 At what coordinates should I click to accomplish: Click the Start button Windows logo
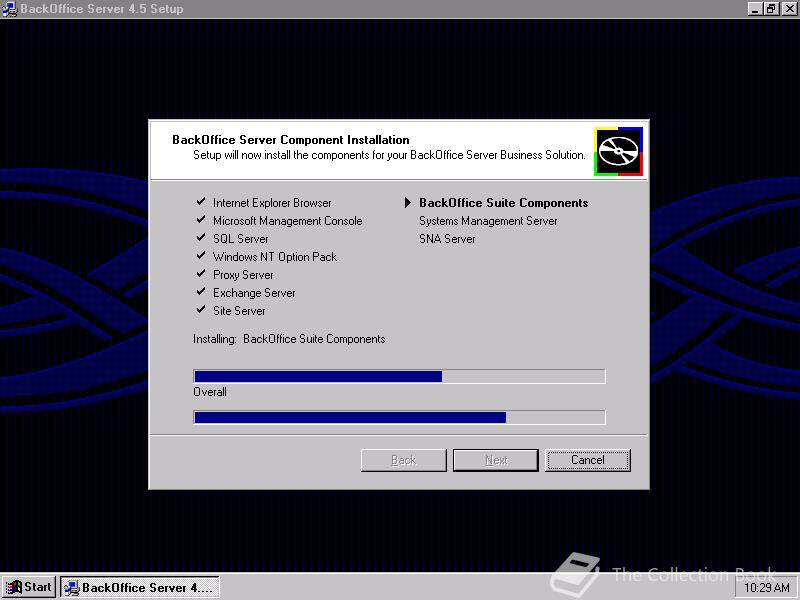coord(14,587)
